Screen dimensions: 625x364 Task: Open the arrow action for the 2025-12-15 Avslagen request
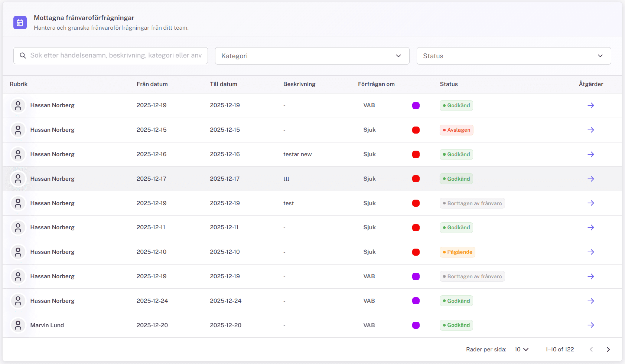pyautogui.click(x=590, y=130)
